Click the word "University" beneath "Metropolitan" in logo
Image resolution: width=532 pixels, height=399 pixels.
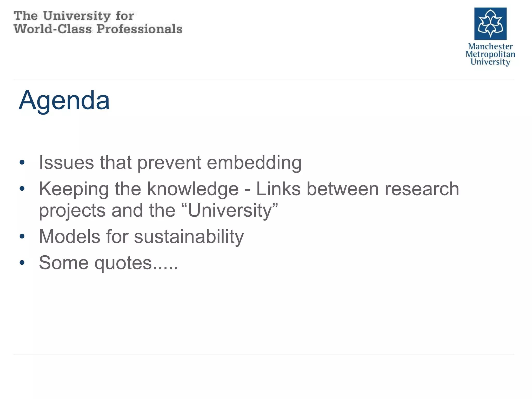click(x=490, y=62)
